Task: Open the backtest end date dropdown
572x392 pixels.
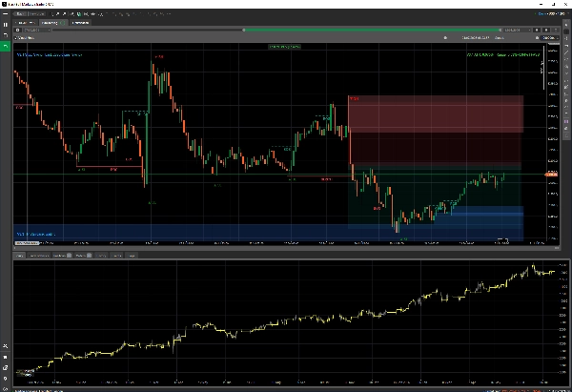Action: coord(517,30)
